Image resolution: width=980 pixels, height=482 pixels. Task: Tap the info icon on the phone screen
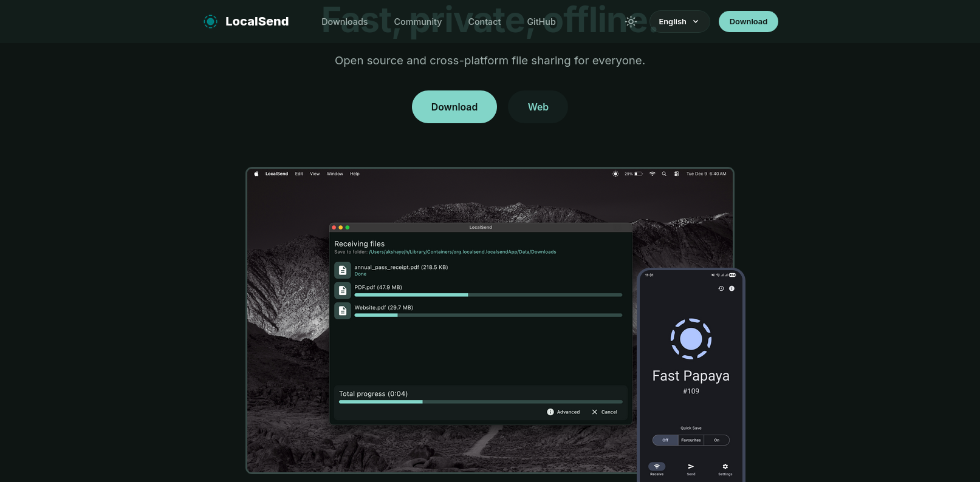pyautogui.click(x=732, y=288)
